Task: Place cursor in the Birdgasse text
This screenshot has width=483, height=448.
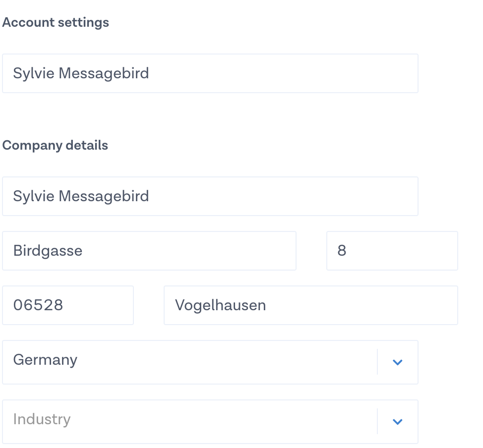Action: point(48,251)
